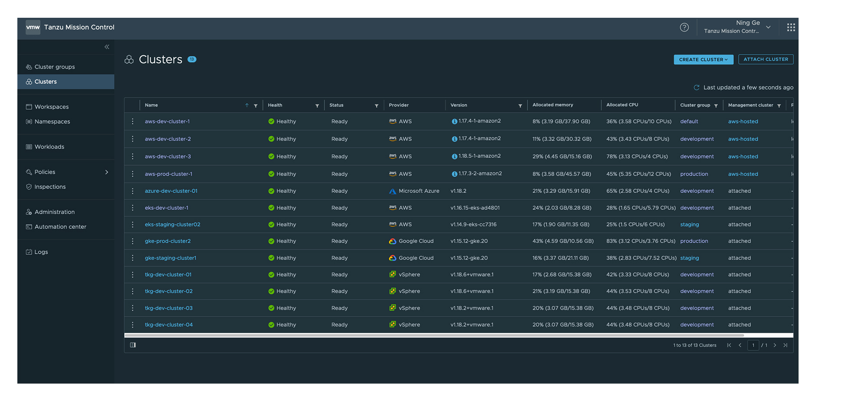
Task: Switch to the Namespaces view
Action: tap(52, 121)
